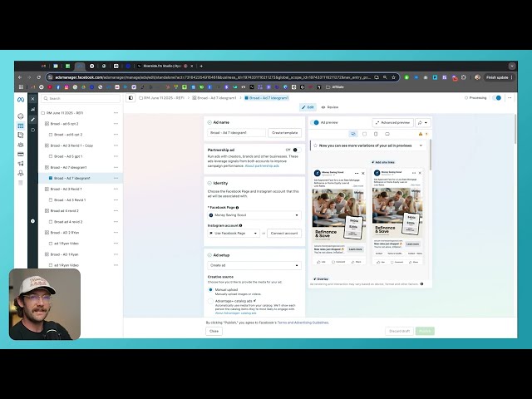The height and width of the screenshot is (399, 532).
Task: Close the editor panel with X icon
Action: coord(33,99)
